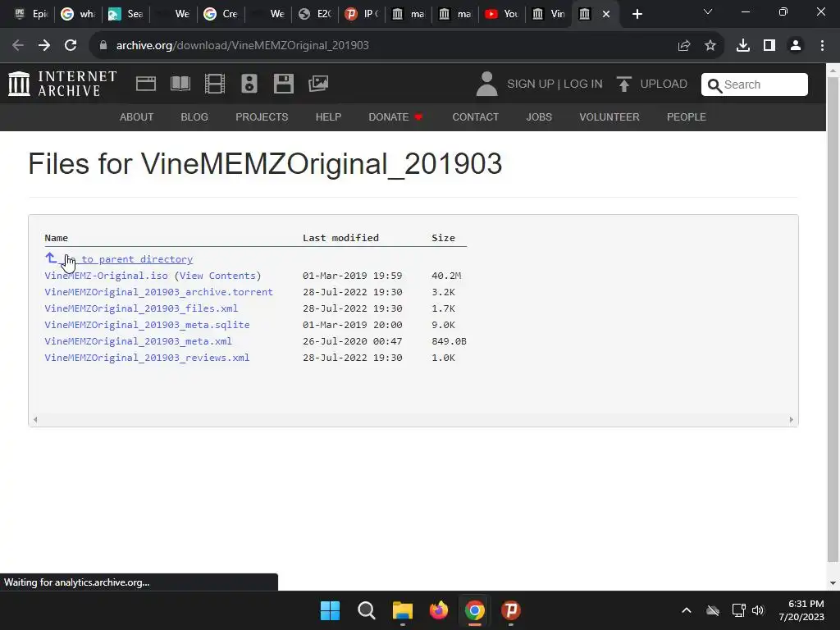The image size is (840, 630).
Task: Share this page via share icon
Action: [x=684, y=46]
